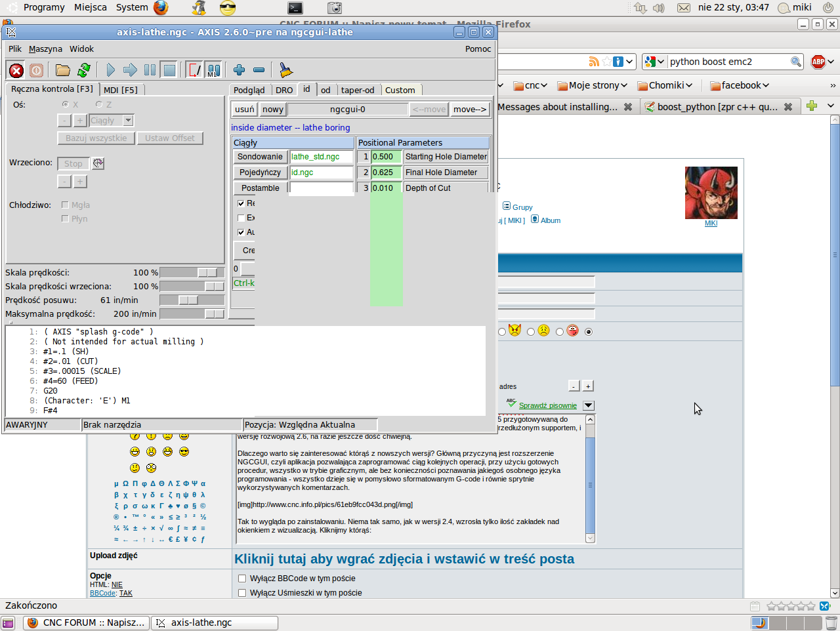Switch to DRO tab
Screen dimensions: 840x631
(x=284, y=90)
